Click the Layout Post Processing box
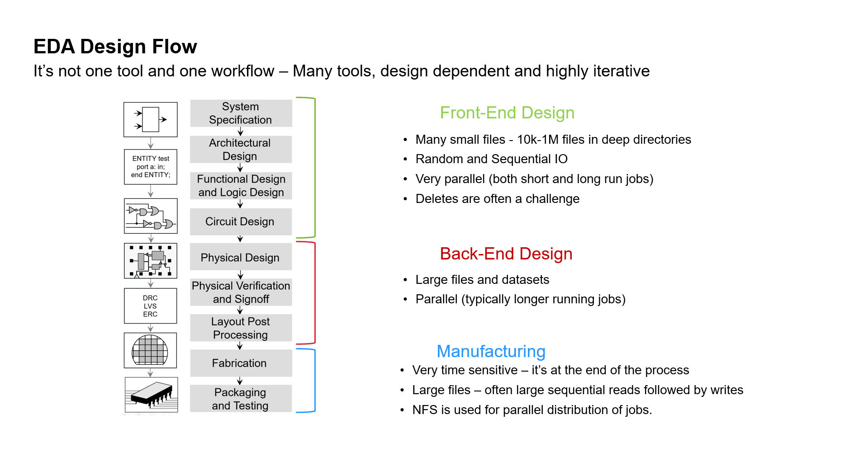This screenshot has width=868, height=457. (241, 328)
